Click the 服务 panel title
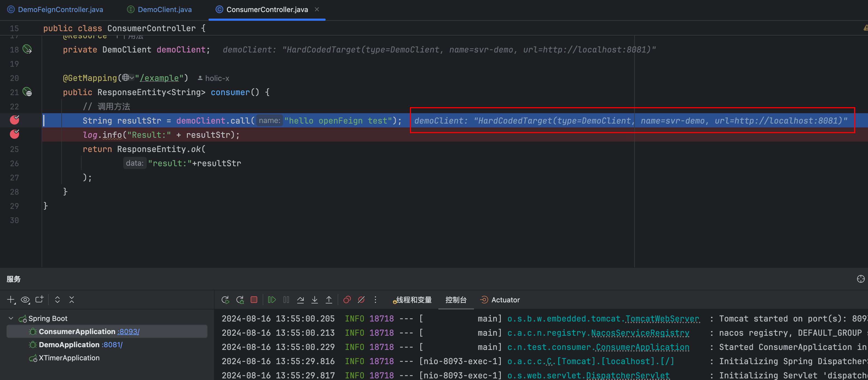This screenshot has height=380, width=868. [13, 279]
